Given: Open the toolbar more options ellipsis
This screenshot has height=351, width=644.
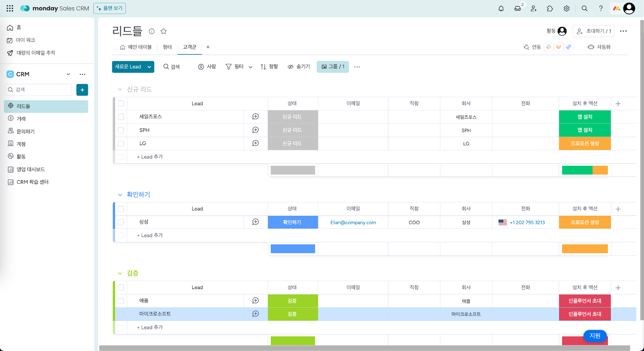Looking at the screenshot, I should coord(357,67).
